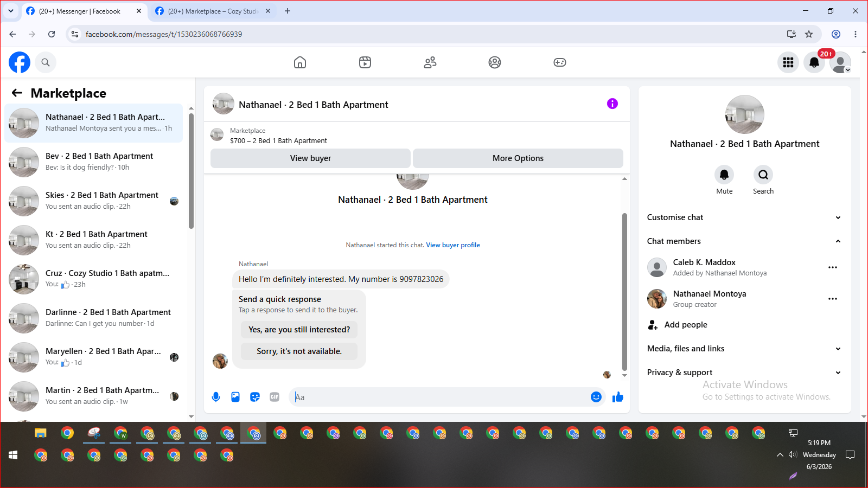Click the conversation list scrollbar
This screenshot has width=868, height=488.
(x=191, y=171)
